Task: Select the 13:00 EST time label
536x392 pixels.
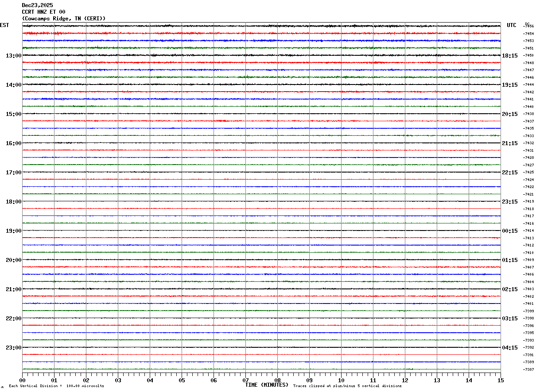Action: (x=13, y=56)
